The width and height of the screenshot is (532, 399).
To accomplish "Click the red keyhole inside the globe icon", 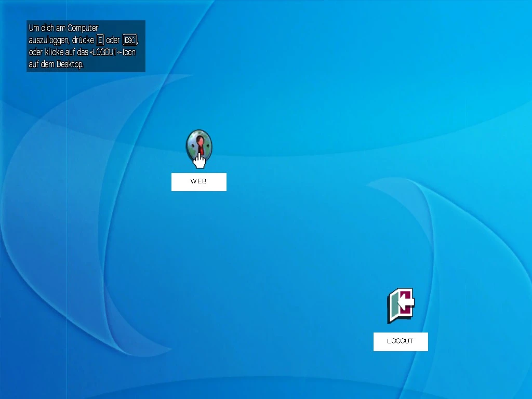I will pyautogui.click(x=200, y=144).
